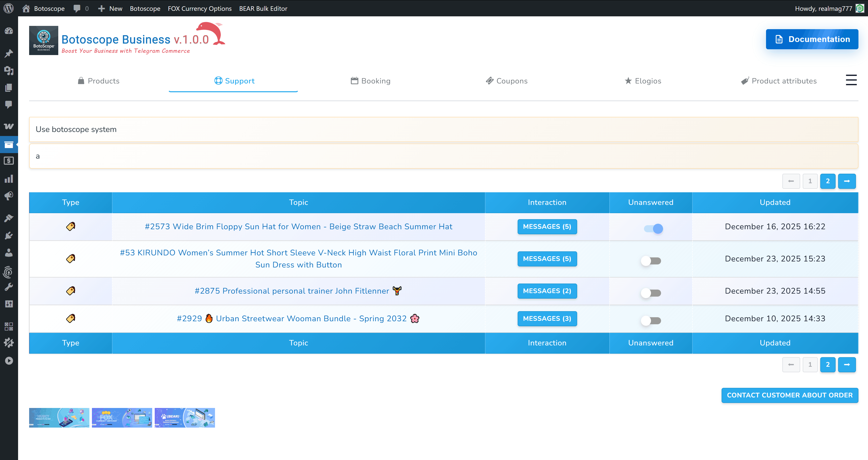Open the Media library icon in sidebar
868x460 pixels.
(x=9, y=71)
